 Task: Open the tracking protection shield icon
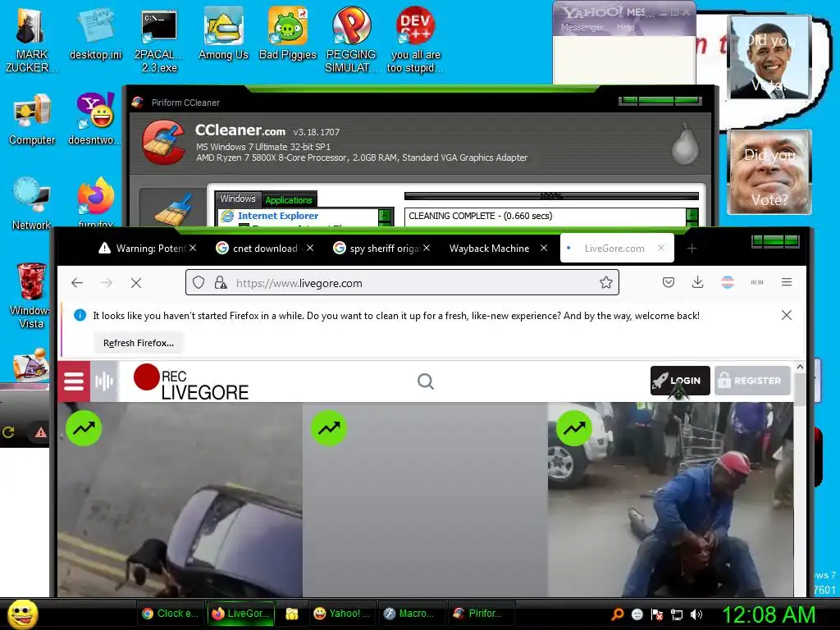coord(199,282)
